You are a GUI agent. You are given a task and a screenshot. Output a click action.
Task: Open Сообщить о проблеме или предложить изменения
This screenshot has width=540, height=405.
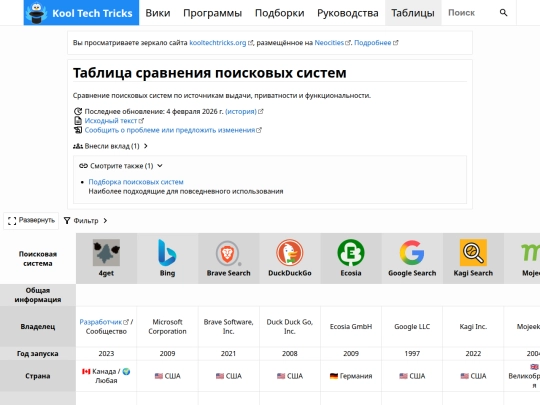click(x=170, y=130)
